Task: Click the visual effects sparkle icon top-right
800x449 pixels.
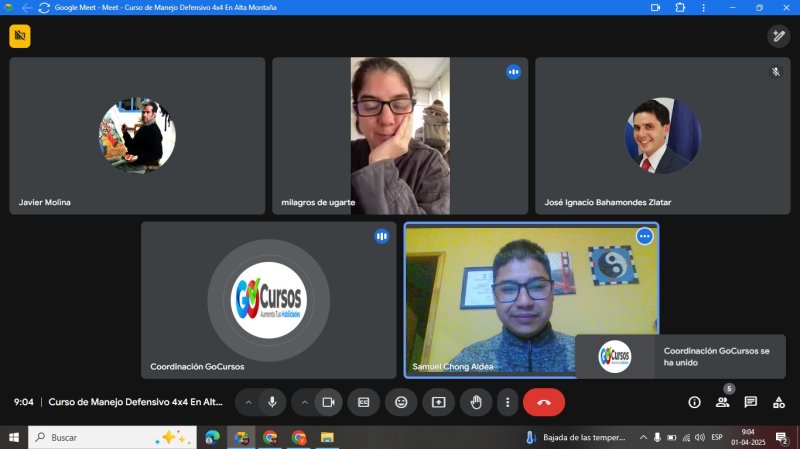Action: [x=778, y=36]
